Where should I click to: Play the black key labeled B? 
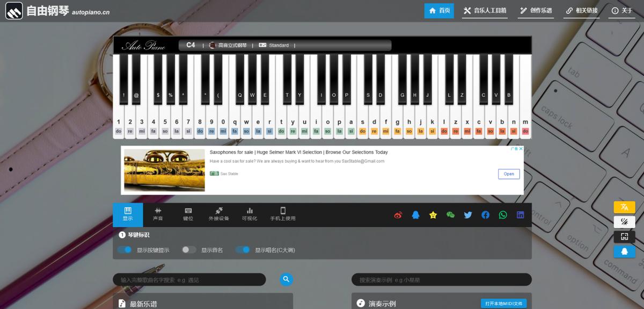pyautogui.click(x=509, y=79)
